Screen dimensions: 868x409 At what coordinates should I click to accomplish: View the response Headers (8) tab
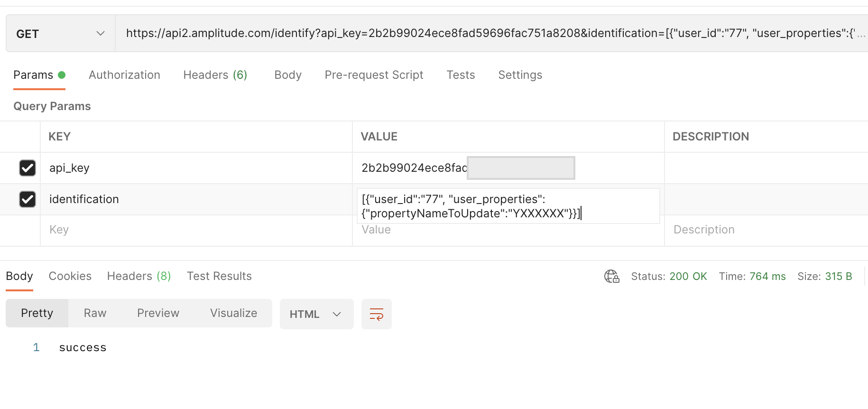click(x=139, y=276)
